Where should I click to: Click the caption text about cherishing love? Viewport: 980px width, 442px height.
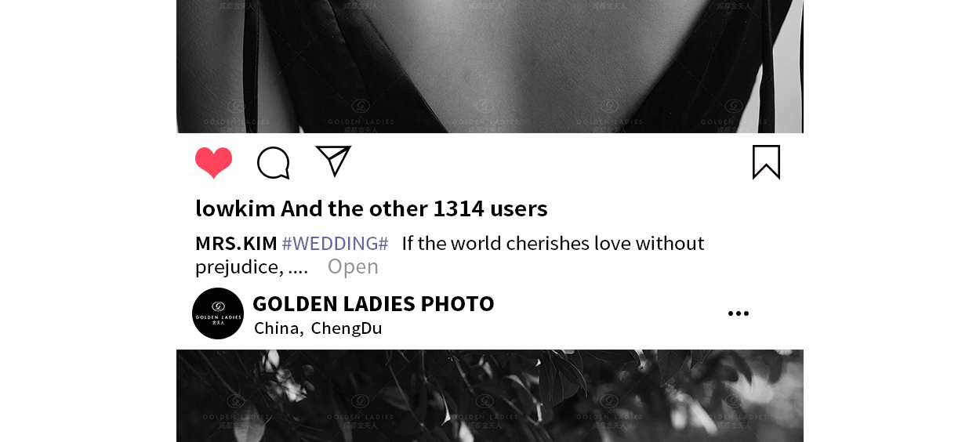553,243
